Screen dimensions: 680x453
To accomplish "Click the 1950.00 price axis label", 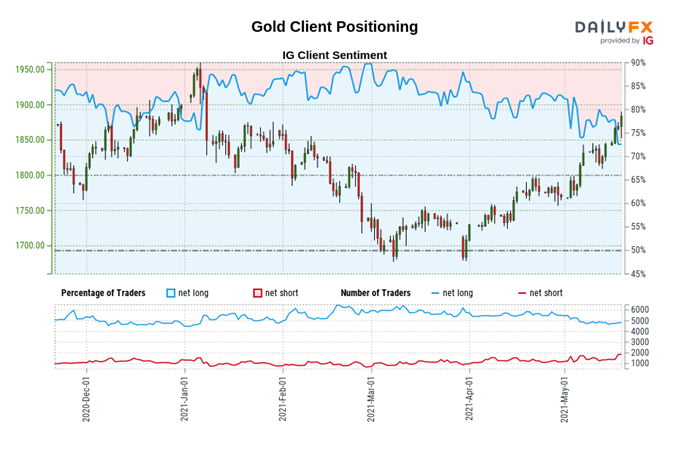I will tap(30, 69).
